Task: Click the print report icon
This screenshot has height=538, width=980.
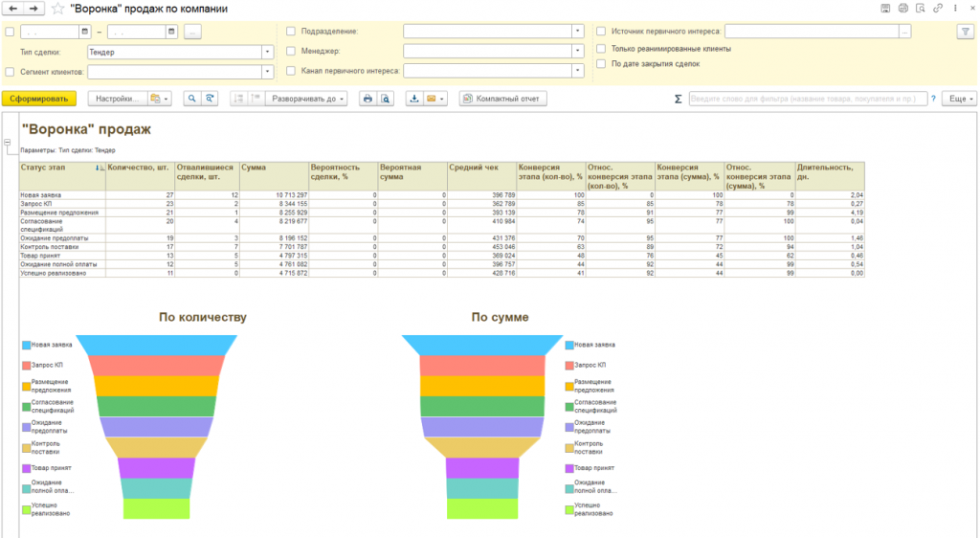Action: [367, 99]
